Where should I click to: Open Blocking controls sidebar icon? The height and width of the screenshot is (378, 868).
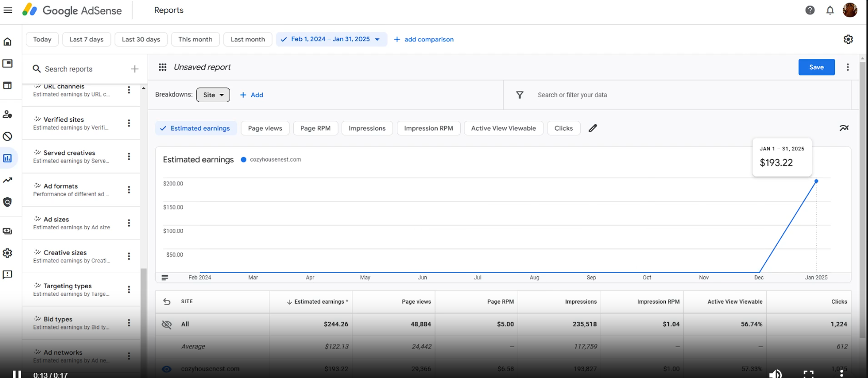[x=8, y=136]
